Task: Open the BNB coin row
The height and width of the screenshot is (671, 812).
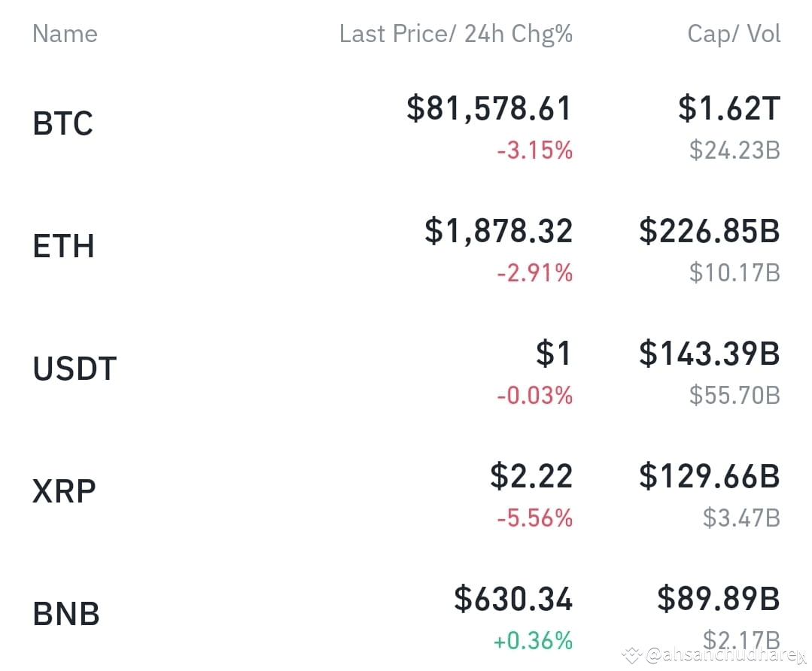Action: [x=406, y=615]
